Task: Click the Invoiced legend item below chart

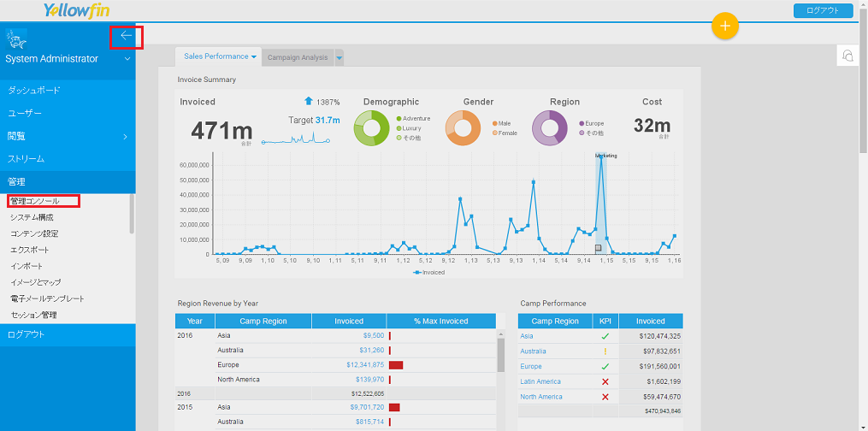Action: coord(428,272)
